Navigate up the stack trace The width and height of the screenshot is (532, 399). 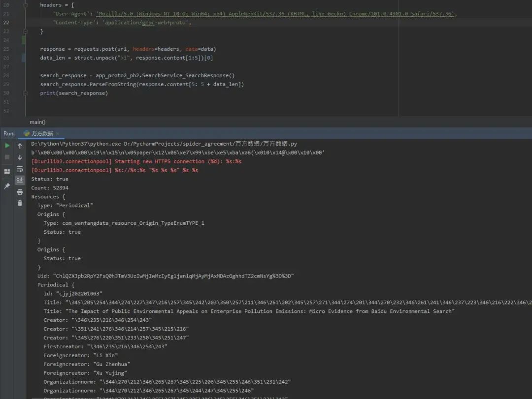click(x=20, y=146)
